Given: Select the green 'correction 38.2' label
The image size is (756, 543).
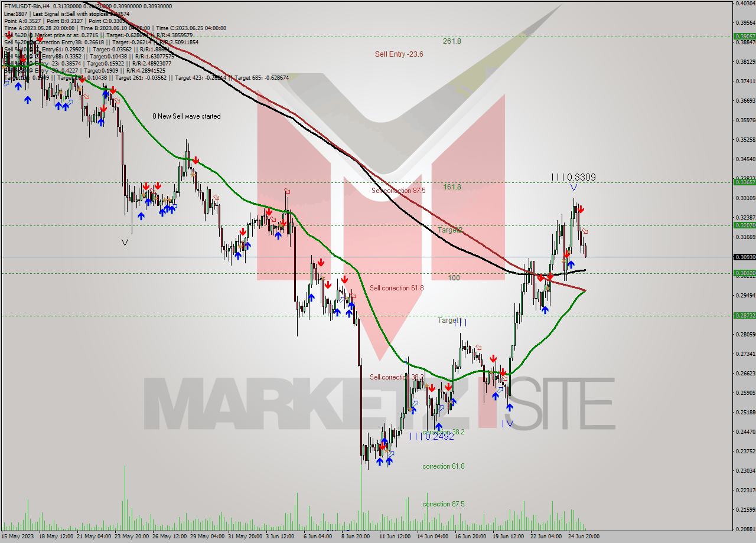Looking at the screenshot, I should 444,432.
